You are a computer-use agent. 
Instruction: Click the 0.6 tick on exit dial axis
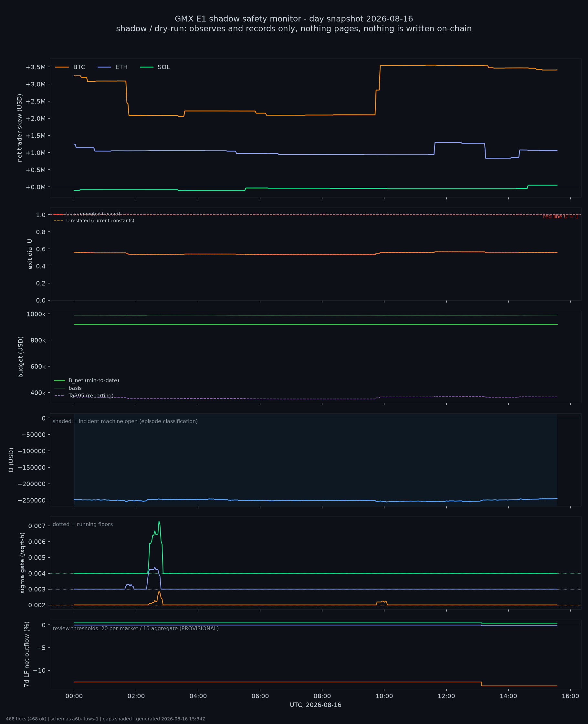click(x=41, y=249)
